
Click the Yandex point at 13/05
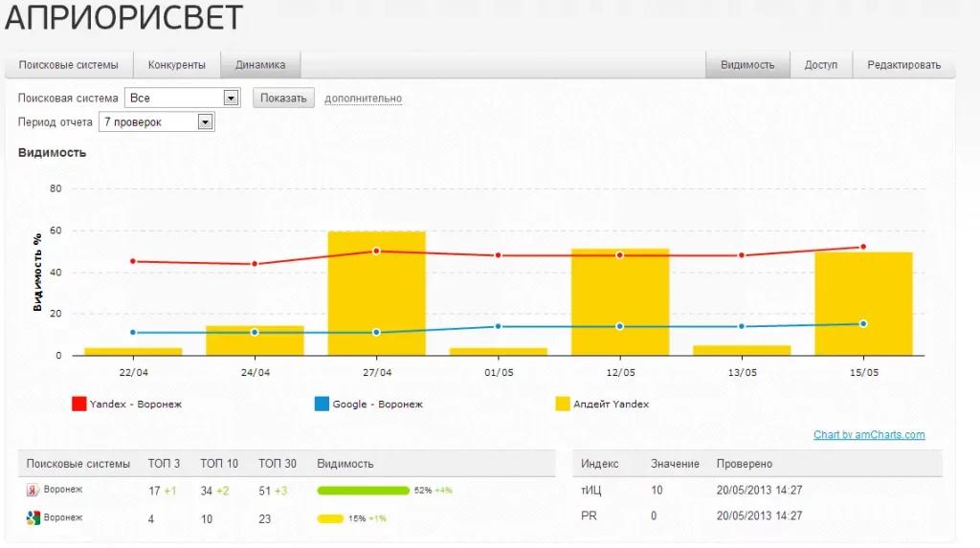tap(742, 255)
